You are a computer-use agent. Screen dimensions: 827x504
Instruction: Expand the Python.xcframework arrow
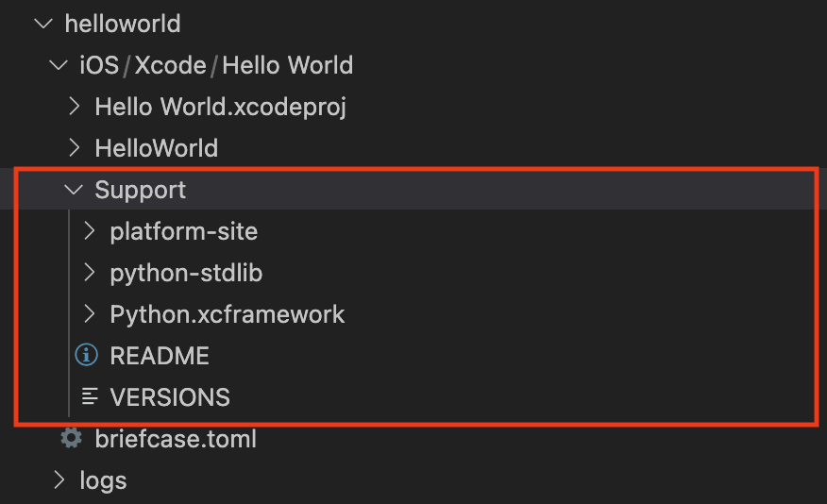click(x=89, y=313)
